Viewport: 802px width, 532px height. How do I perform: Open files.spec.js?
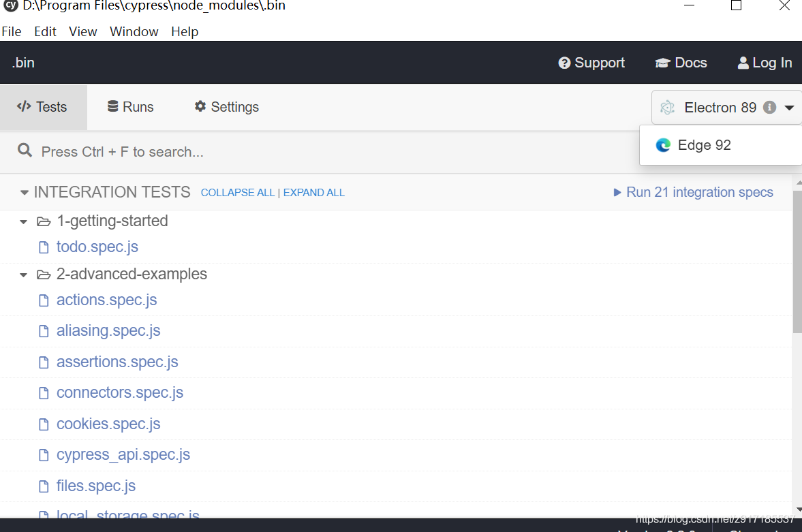(x=95, y=486)
